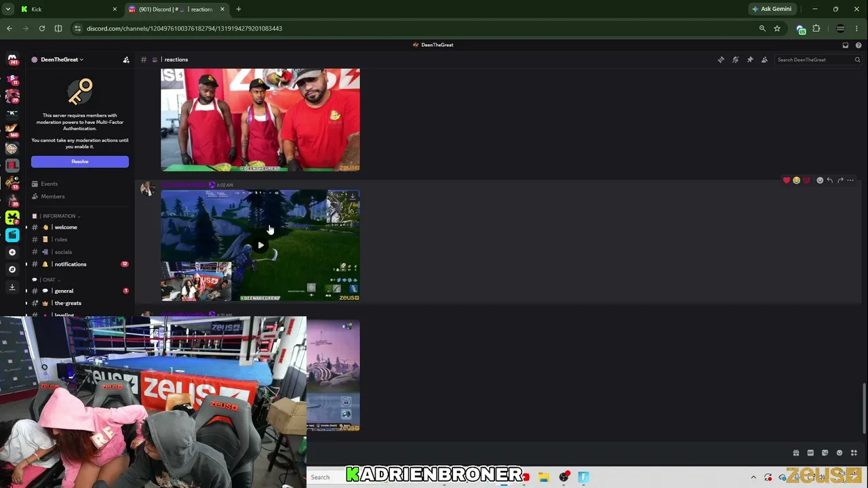Image resolution: width=868 pixels, height=488 pixels.
Task: Open Chrome three-dot menu
Action: [858, 28]
